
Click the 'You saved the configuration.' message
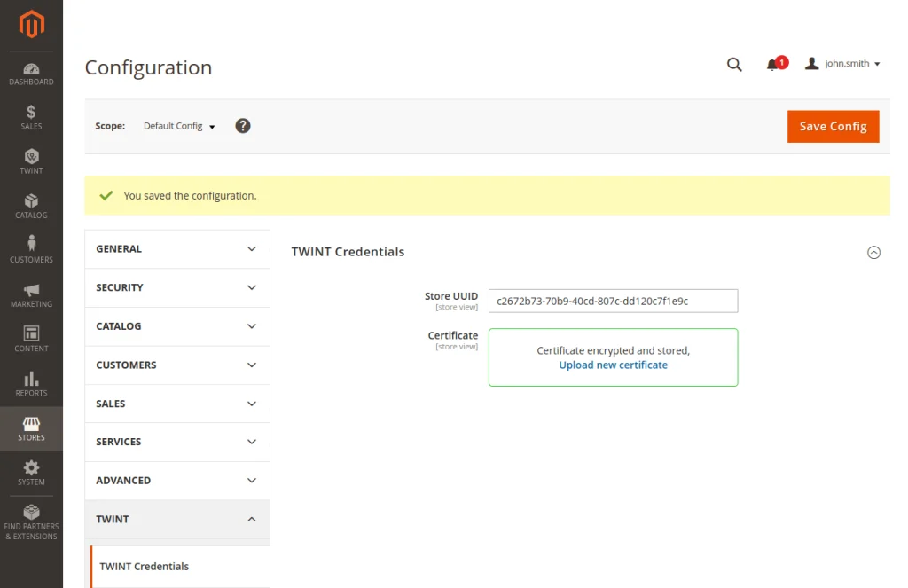(190, 196)
